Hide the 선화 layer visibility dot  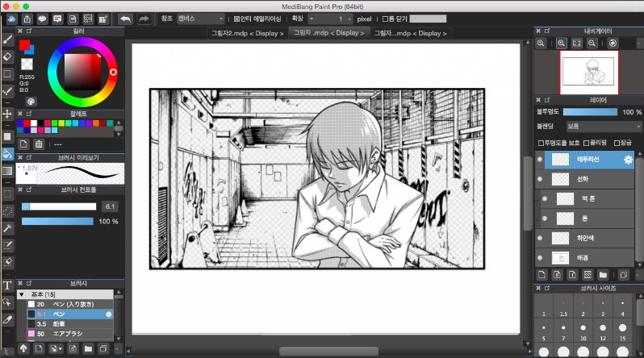tap(540, 179)
